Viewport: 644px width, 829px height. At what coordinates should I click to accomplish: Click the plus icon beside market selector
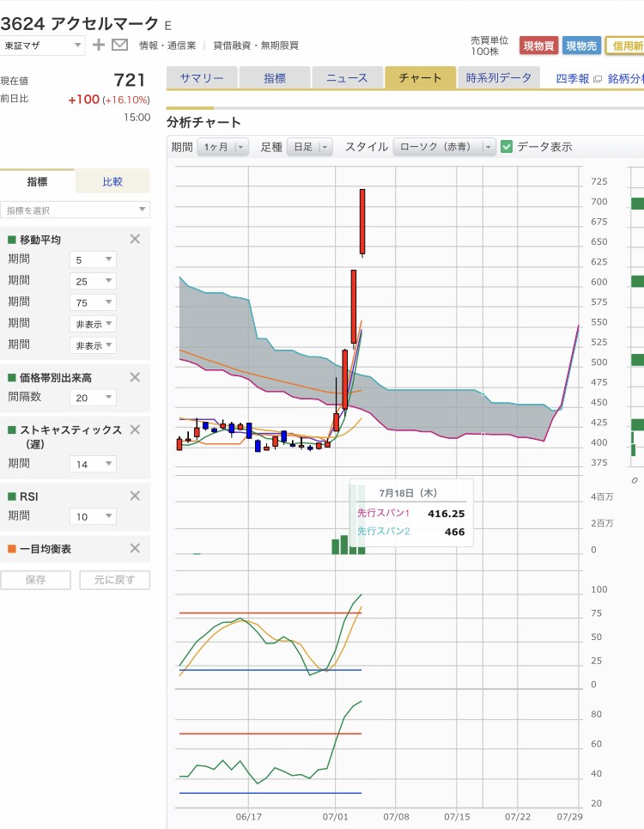(x=98, y=45)
